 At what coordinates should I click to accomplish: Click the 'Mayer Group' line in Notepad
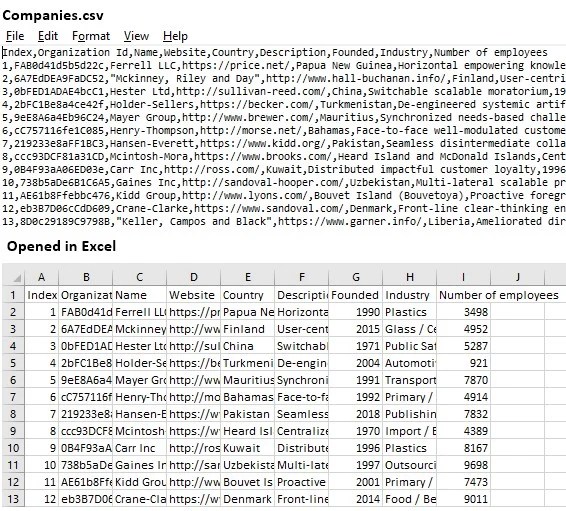[x=284, y=118]
